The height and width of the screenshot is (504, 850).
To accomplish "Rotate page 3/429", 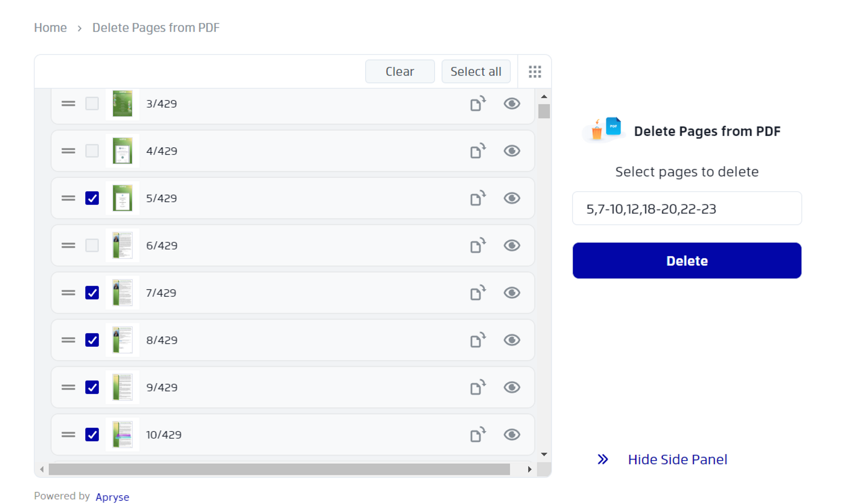I will tap(477, 103).
